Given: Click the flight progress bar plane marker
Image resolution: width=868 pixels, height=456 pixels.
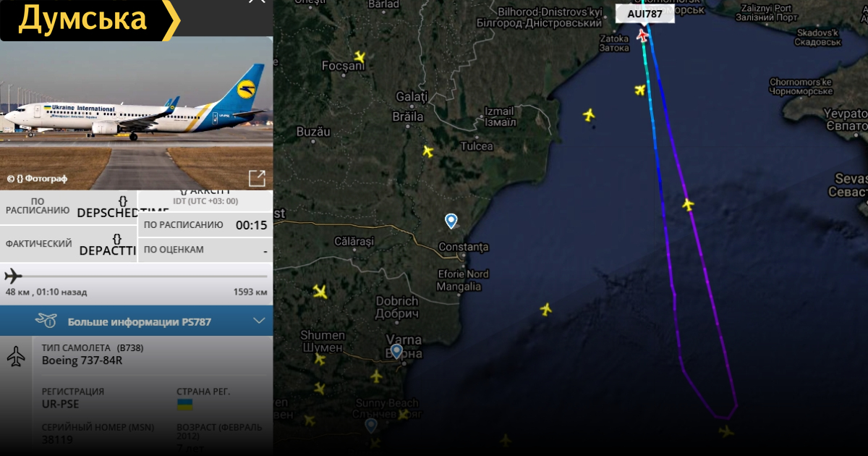Looking at the screenshot, I should 13,276.
